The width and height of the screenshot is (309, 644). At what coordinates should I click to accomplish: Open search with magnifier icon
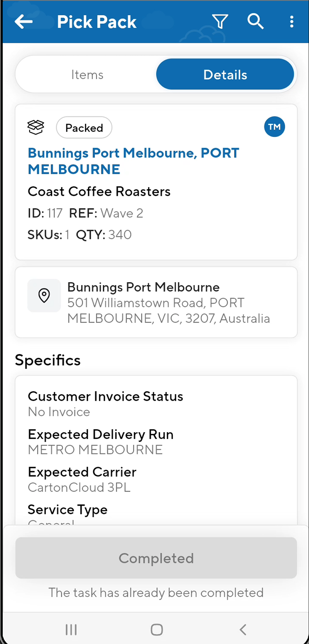255,22
